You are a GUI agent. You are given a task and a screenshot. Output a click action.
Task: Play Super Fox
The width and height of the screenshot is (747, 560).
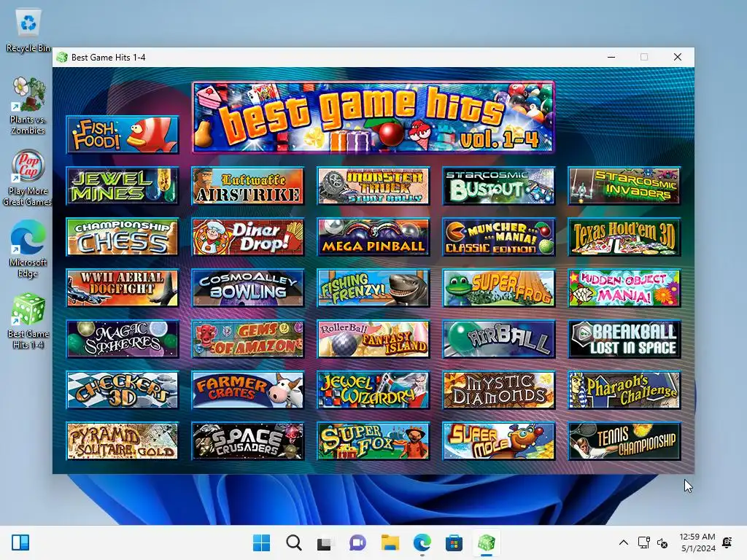point(373,441)
